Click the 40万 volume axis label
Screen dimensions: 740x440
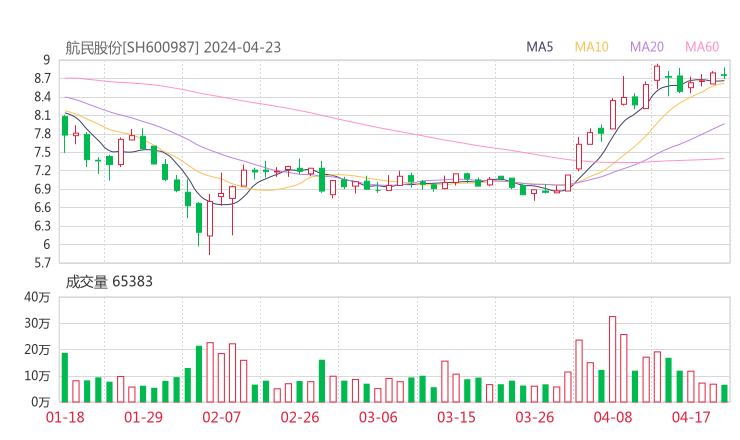point(37,297)
